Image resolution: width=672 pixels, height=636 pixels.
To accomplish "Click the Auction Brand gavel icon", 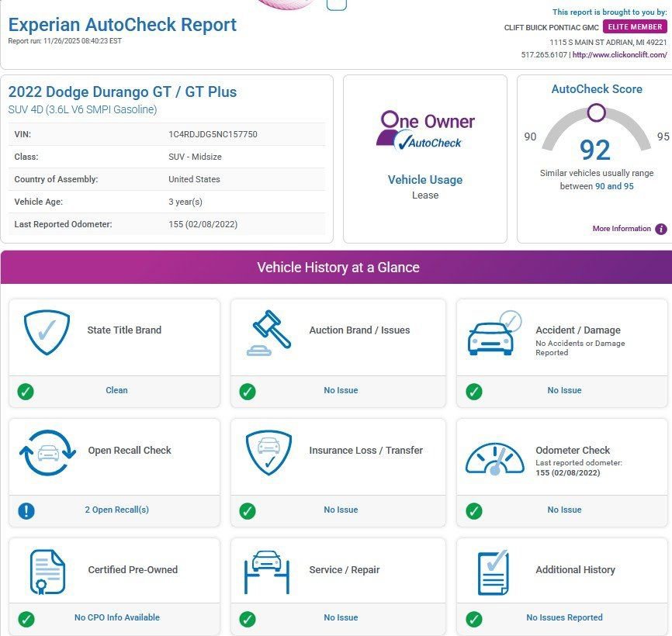I will [268, 332].
